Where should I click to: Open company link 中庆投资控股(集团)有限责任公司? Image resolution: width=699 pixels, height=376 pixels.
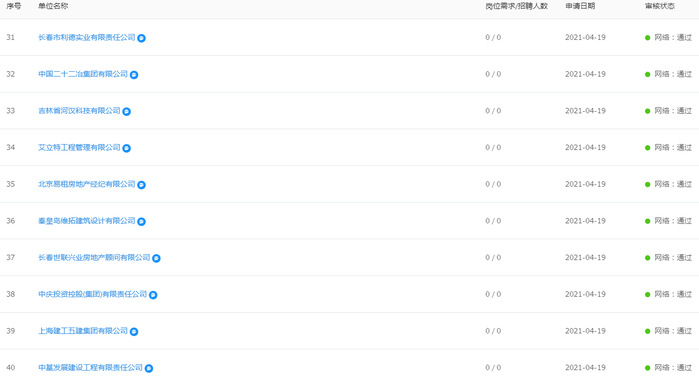point(92,294)
